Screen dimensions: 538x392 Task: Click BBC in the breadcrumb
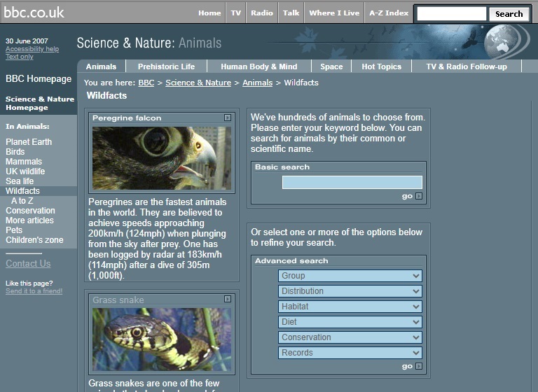coord(146,83)
